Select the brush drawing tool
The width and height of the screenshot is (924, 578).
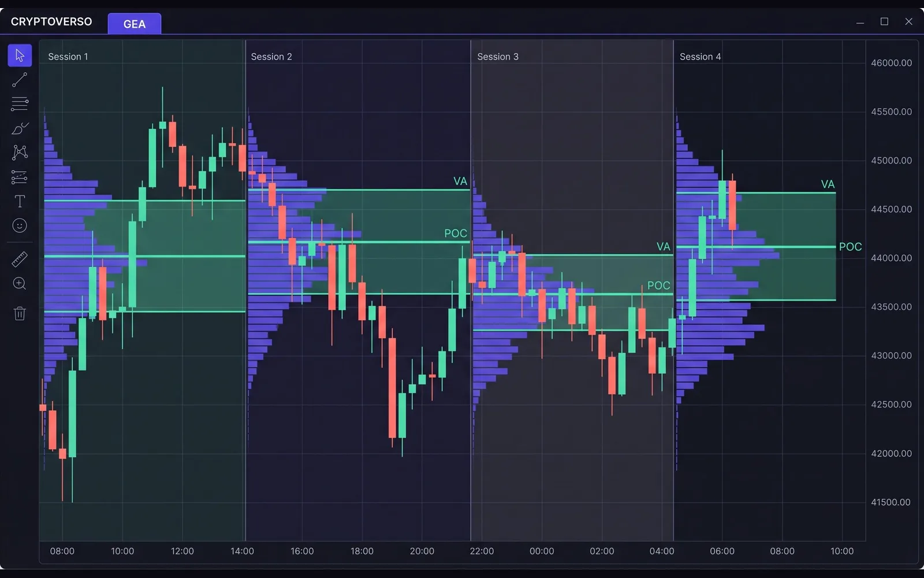(x=20, y=128)
